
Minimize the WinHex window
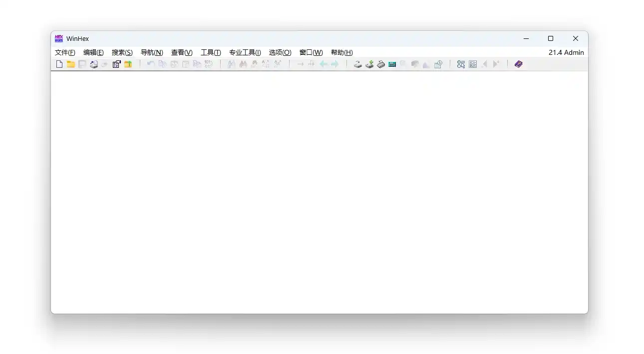click(x=526, y=38)
